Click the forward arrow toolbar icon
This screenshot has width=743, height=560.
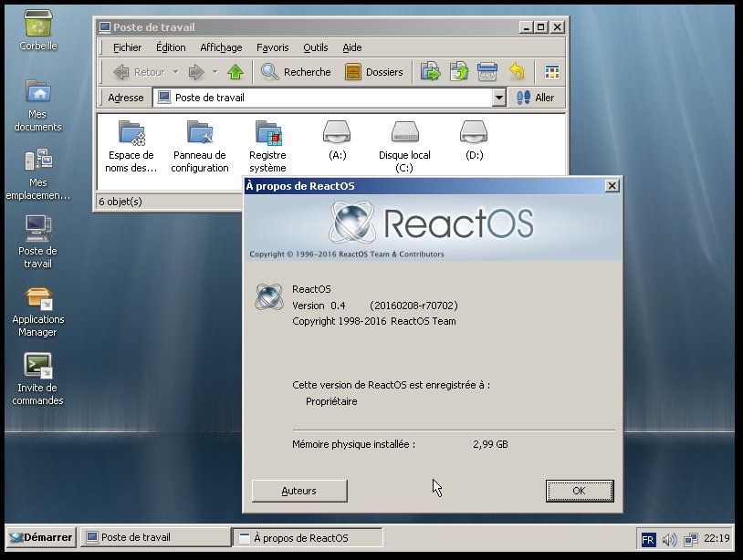[196, 72]
